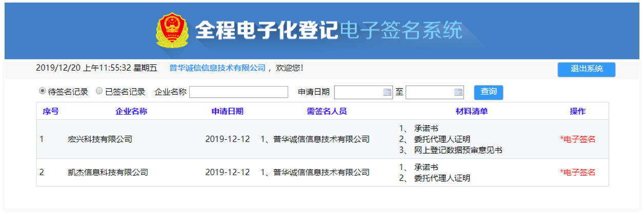This screenshot has height=215, width=644.
Task: Click the 材料清单 column header
Action: point(471,111)
